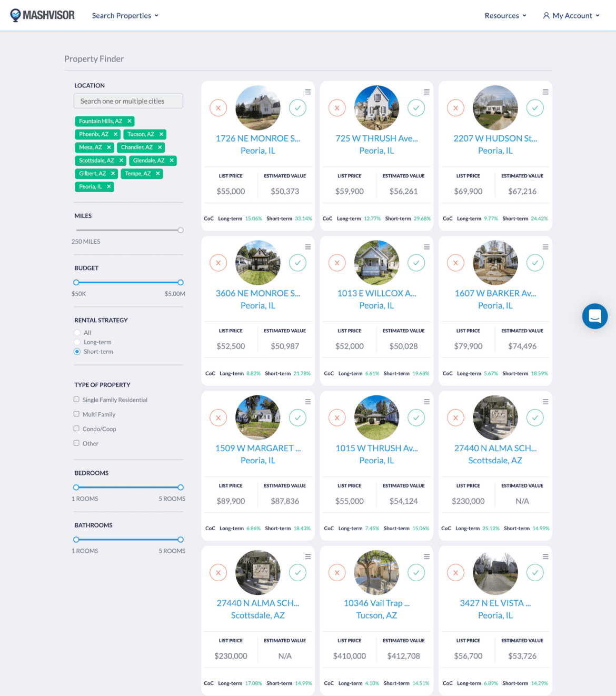This screenshot has height=696, width=616.
Task: Open hamburger menu on 2207 W Hudson card
Action: coord(545,92)
